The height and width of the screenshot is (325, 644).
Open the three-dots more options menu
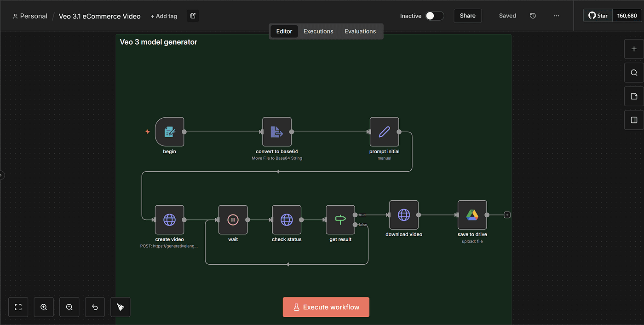tap(557, 16)
